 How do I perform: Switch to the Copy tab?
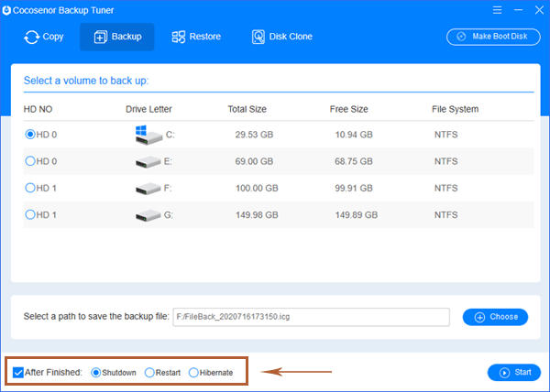pyautogui.click(x=44, y=37)
